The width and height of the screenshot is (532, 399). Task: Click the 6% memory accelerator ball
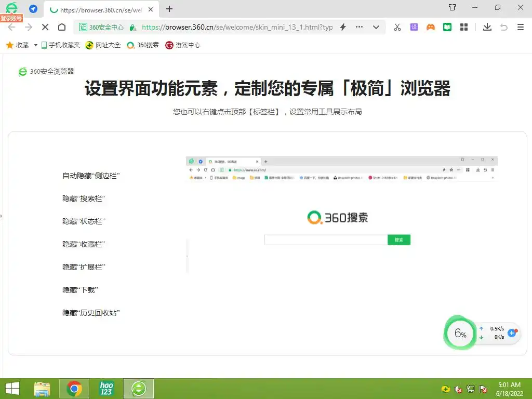coord(460,333)
